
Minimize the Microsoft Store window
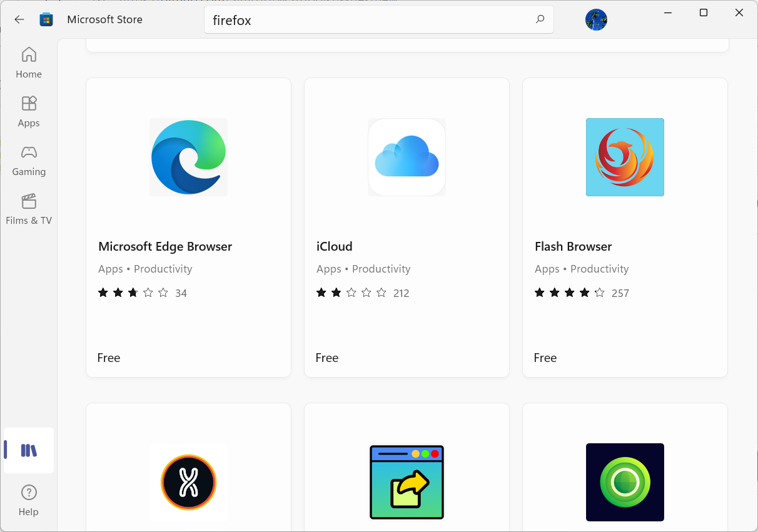[x=668, y=13]
